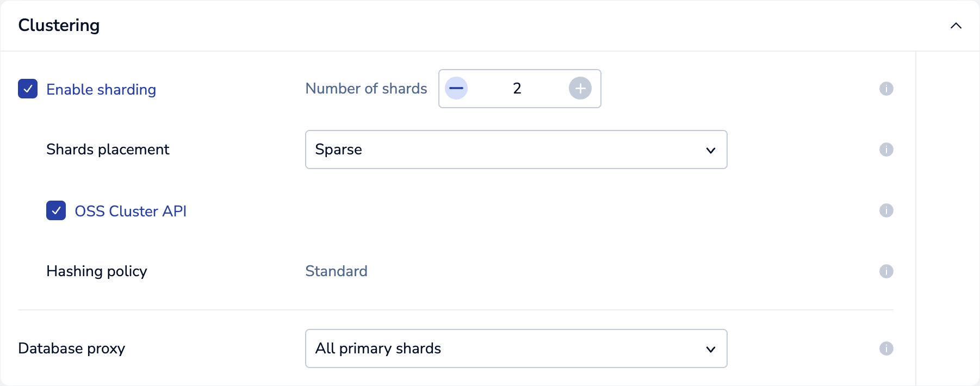Click info icon for Hashing policy
The width and height of the screenshot is (980, 386).
886,271
